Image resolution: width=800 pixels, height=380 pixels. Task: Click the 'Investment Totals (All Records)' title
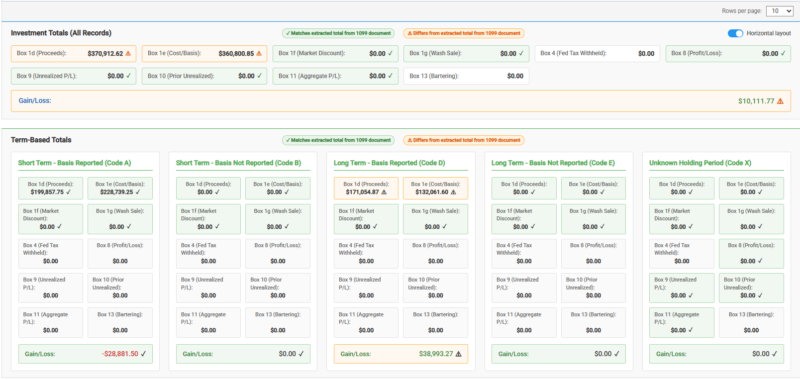(61, 33)
